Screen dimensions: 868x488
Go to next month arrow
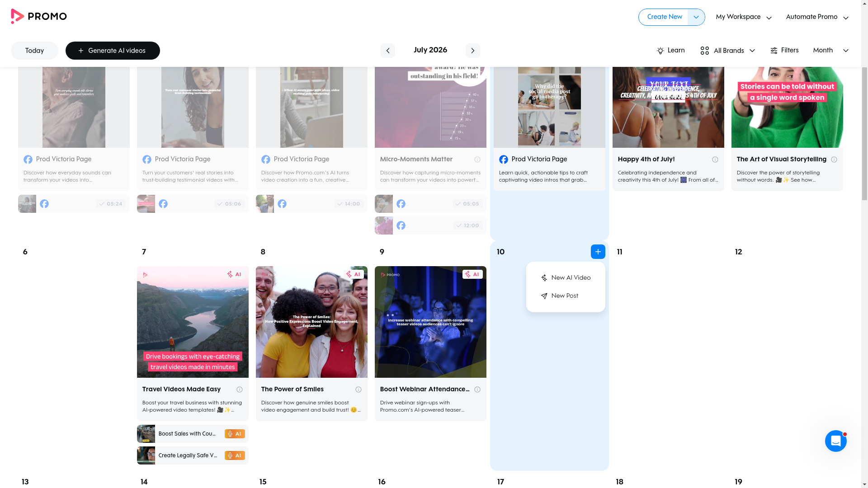coord(472,51)
